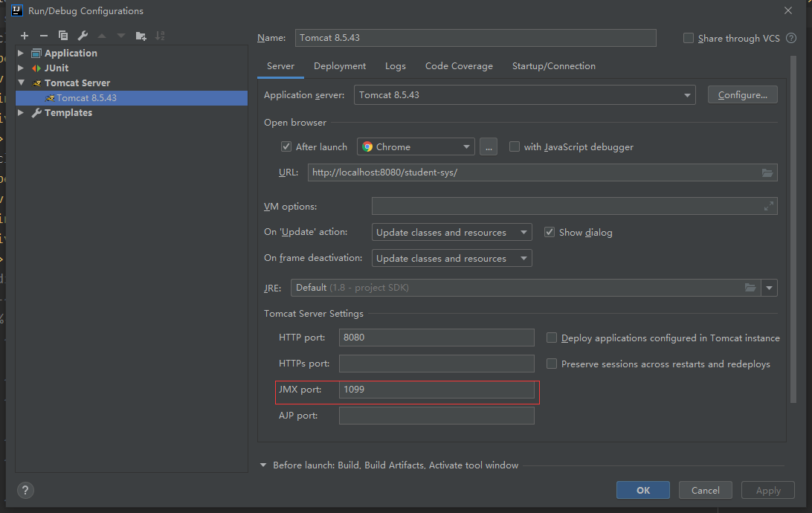Select the JUnit tree item label
812x513 pixels.
(56, 68)
